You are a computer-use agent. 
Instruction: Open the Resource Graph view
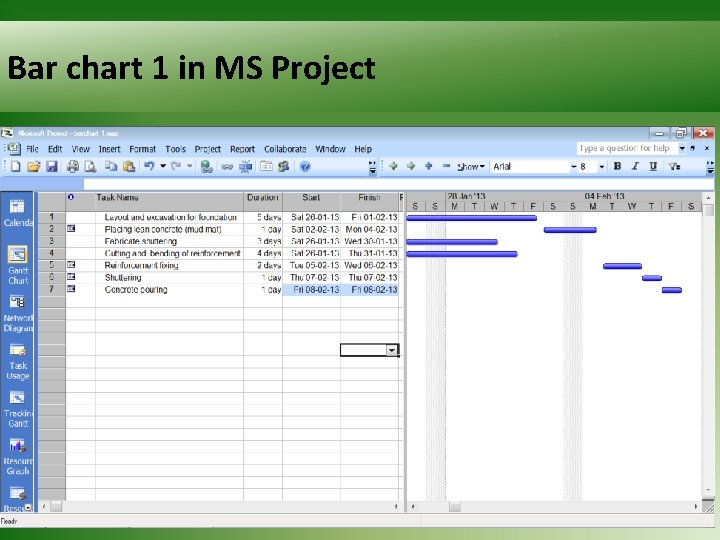[17, 457]
